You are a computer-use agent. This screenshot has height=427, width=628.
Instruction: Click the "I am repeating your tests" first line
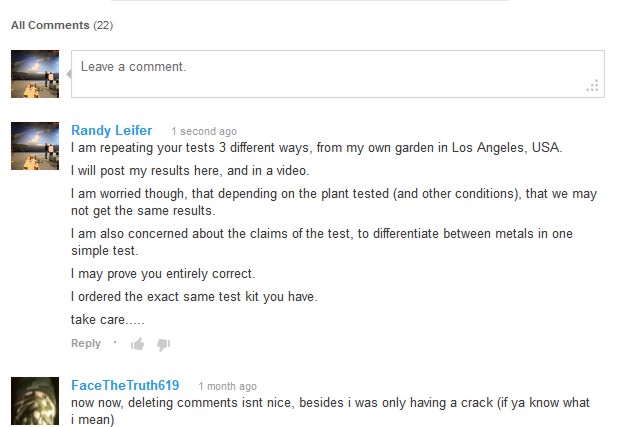(316, 148)
